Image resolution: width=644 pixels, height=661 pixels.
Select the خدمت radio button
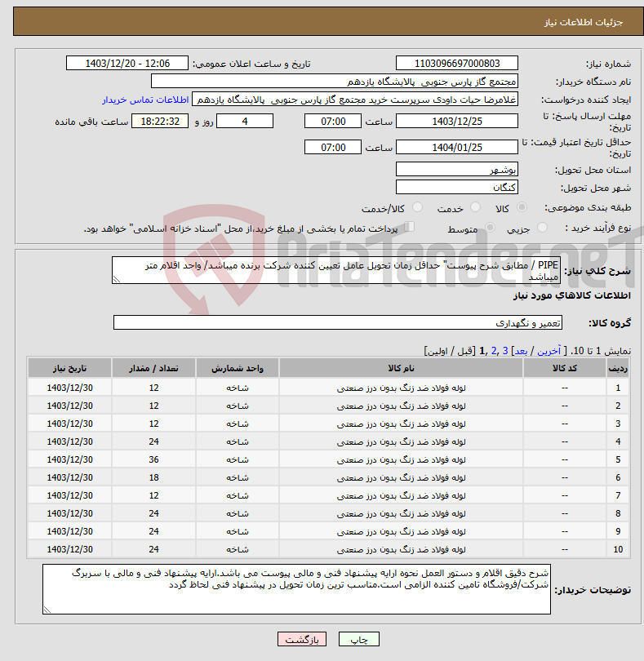point(475,207)
